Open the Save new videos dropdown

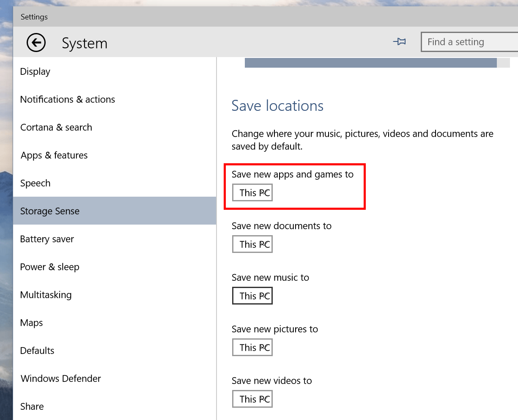tap(252, 398)
